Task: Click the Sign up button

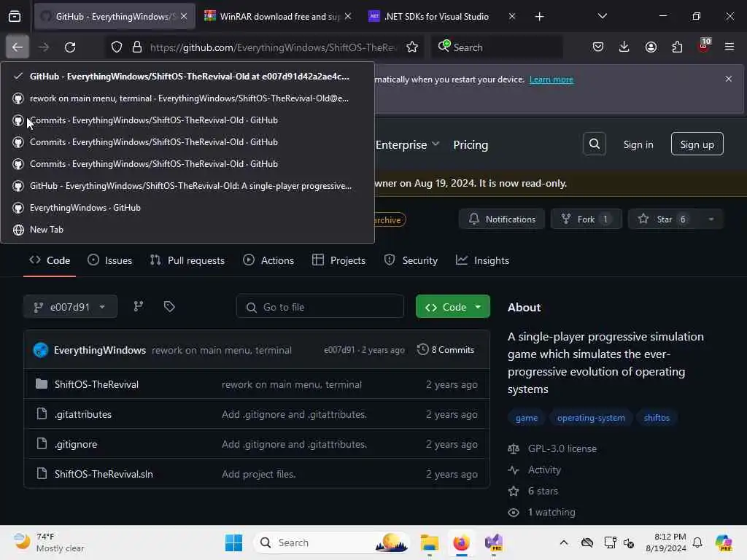Action: point(697,144)
